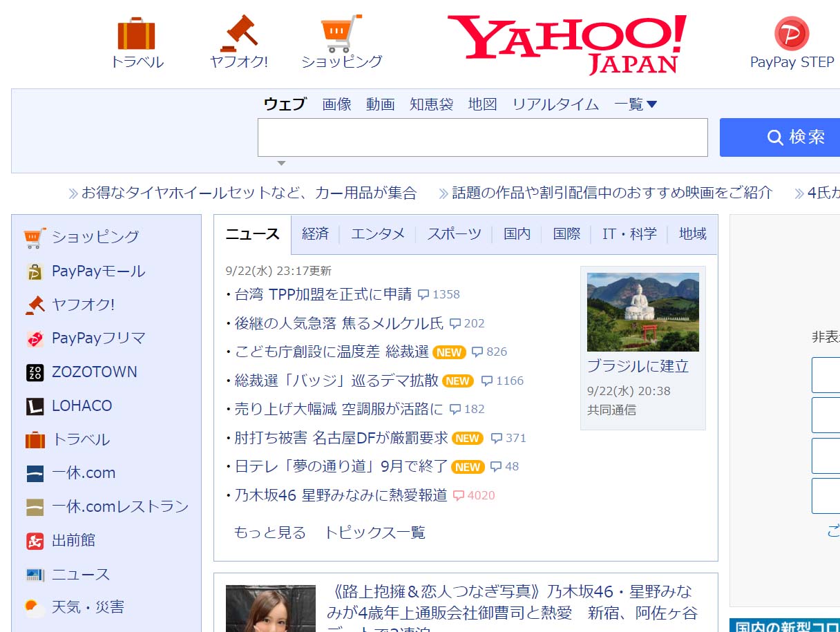Open the 総裁選「バッジ」巡るデマ拡散 headline
Viewport: 840px width, 632px height.
pos(336,381)
